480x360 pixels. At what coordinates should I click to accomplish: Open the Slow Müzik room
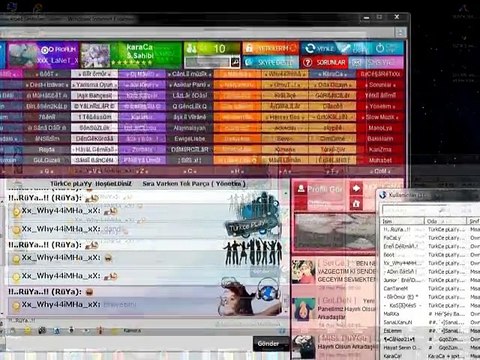[380, 117]
